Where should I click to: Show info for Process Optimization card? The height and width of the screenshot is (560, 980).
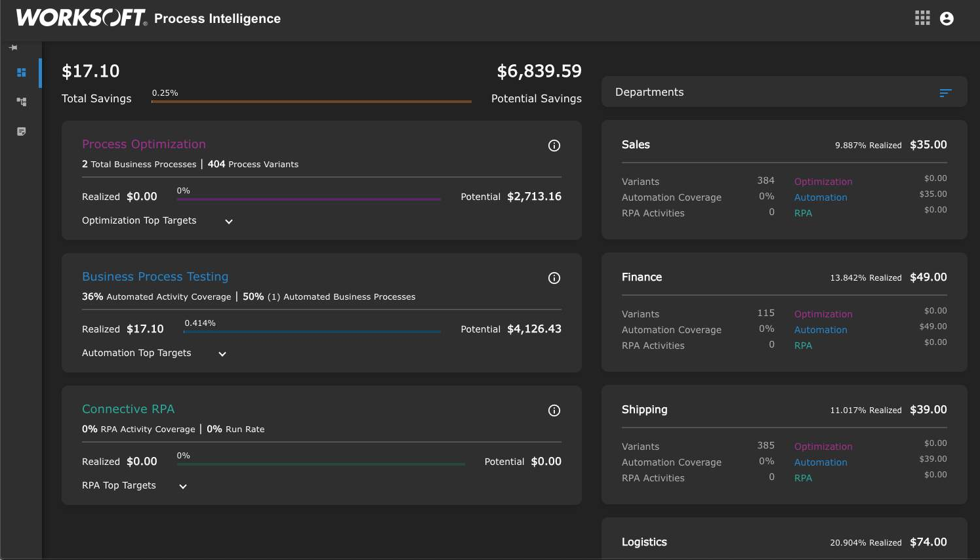554,146
